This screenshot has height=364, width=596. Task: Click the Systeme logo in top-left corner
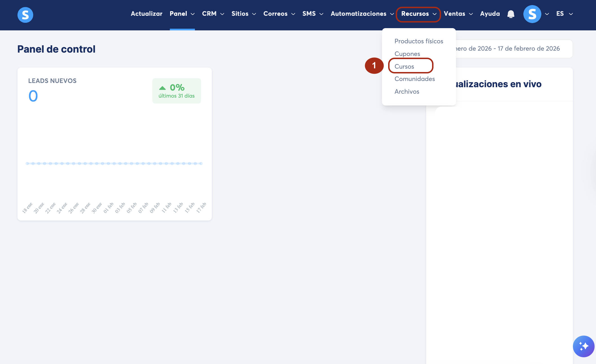point(25,15)
